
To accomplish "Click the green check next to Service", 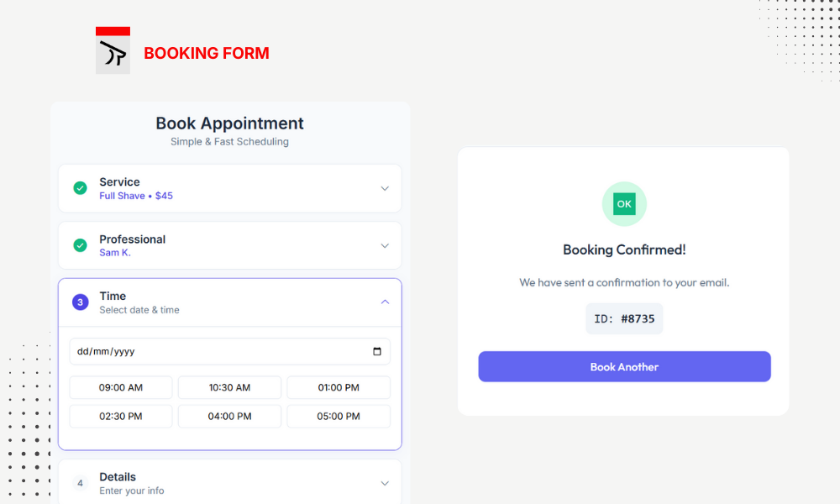I will coord(80,188).
